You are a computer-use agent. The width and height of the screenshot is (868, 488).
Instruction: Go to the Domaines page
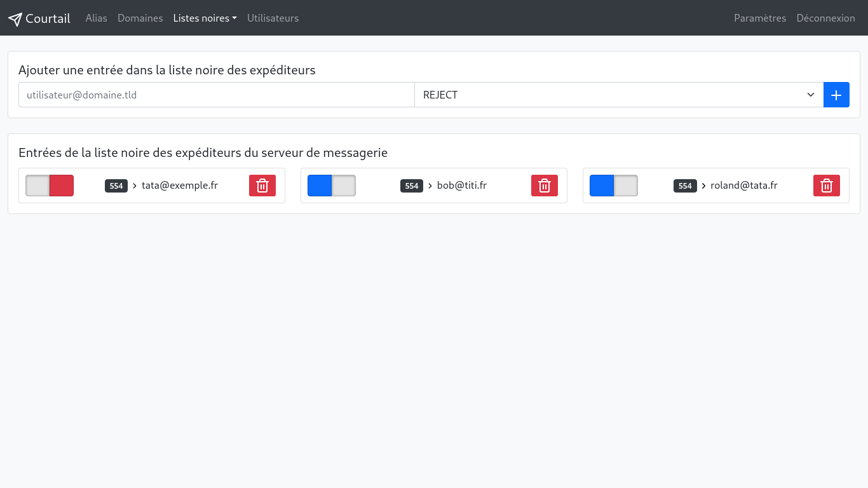[140, 18]
